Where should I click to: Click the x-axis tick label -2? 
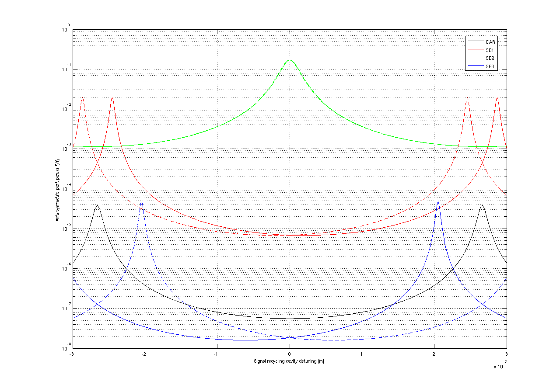[144, 354]
